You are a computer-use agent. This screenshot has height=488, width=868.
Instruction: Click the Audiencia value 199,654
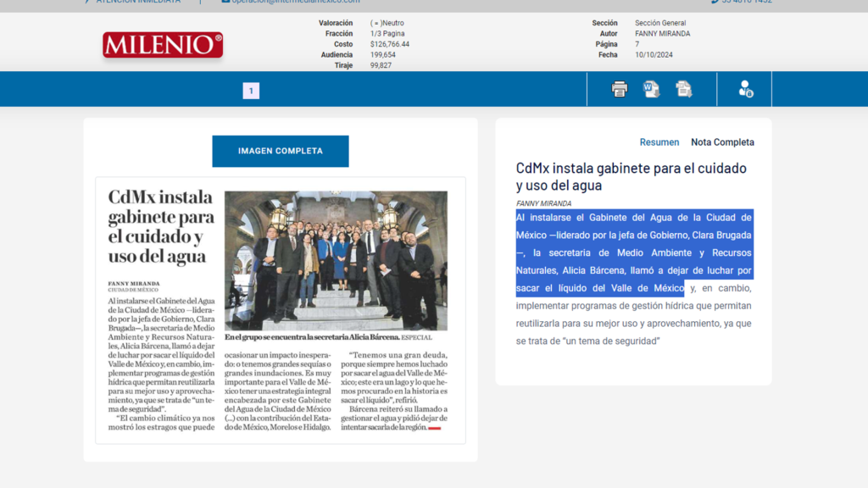pyautogui.click(x=382, y=55)
